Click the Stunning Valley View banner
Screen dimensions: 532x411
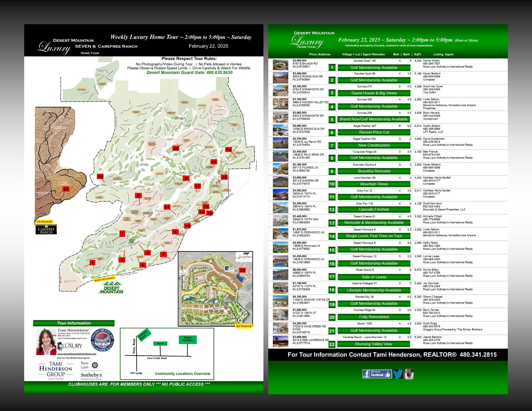tap(374, 344)
